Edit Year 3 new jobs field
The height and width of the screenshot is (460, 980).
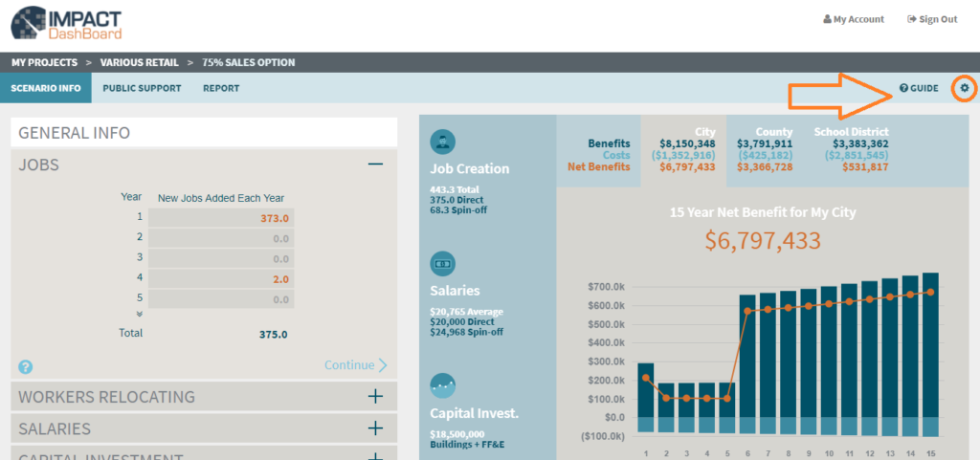pos(221,259)
